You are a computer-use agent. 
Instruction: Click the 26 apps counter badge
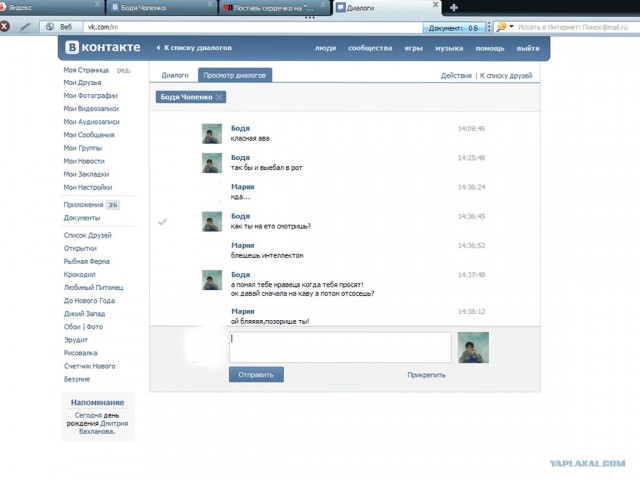pos(113,205)
